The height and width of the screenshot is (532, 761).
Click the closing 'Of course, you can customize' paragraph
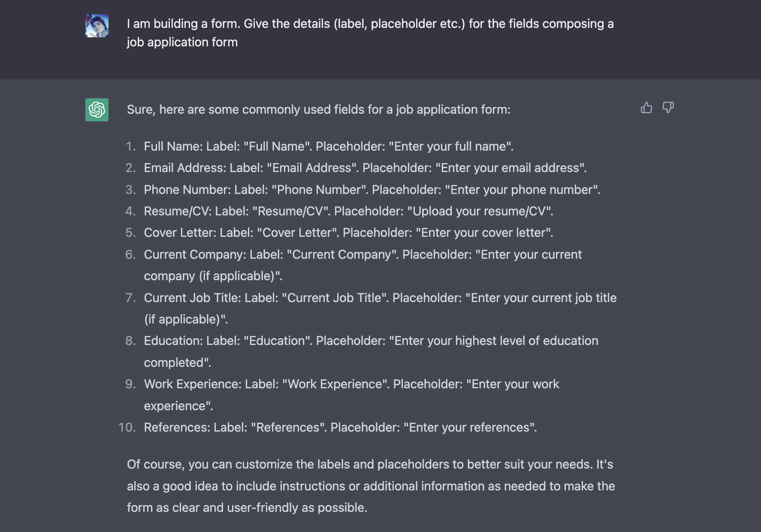tap(371, 486)
